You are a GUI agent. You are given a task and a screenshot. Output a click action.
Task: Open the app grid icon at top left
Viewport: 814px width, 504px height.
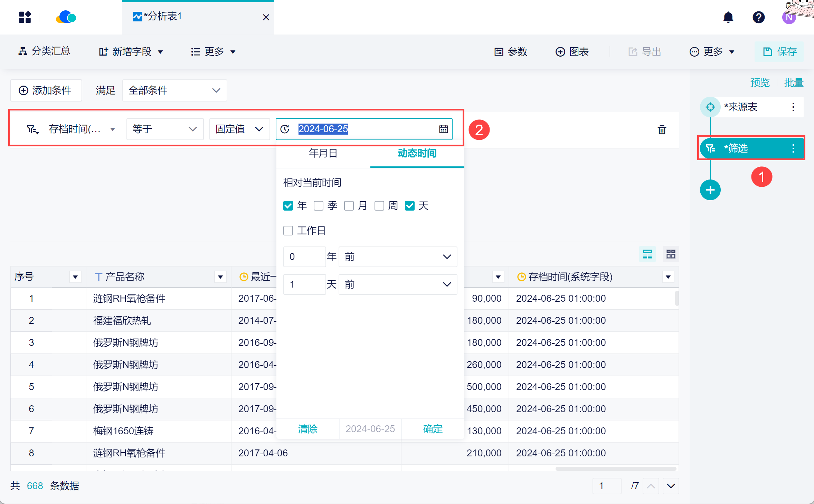coord(25,17)
